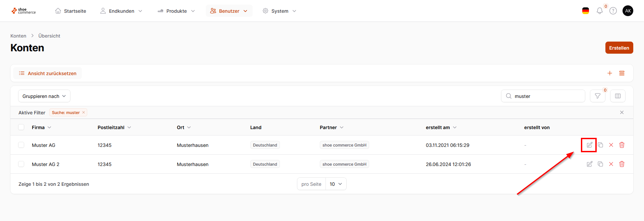The width and height of the screenshot is (644, 221).
Task: Click the help question mark icon
Action: pyautogui.click(x=613, y=11)
